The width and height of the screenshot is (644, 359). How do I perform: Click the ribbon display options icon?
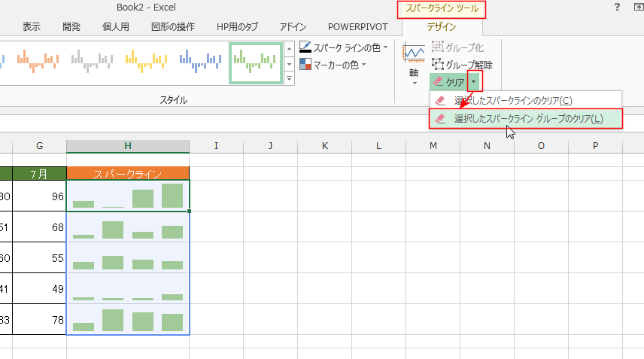tap(638, 7)
